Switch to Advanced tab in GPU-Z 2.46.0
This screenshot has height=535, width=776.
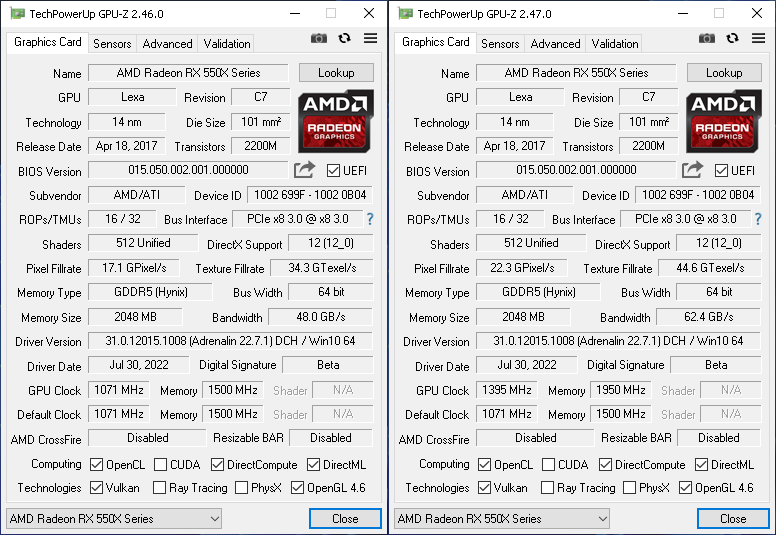coord(167,44)
